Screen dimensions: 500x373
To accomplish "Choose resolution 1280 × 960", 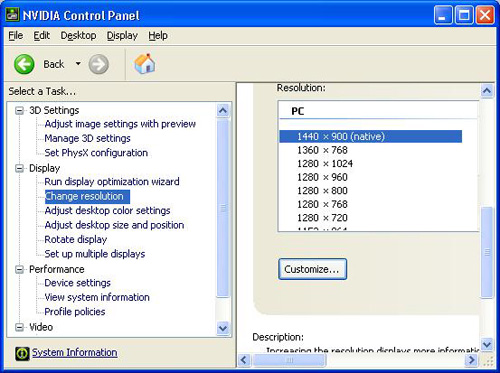I will click(x=322, y=177).
